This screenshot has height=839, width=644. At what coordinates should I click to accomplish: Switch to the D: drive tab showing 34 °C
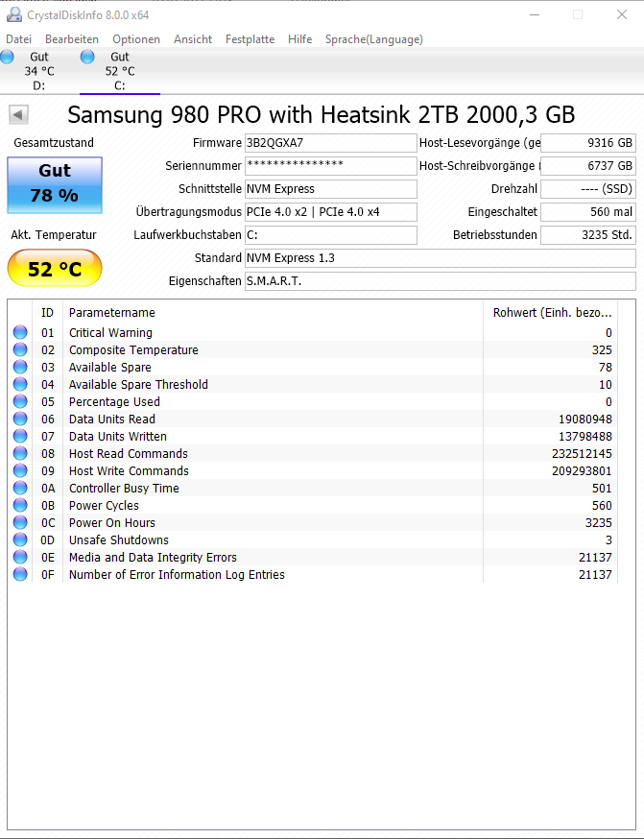(x=39, y=71)
